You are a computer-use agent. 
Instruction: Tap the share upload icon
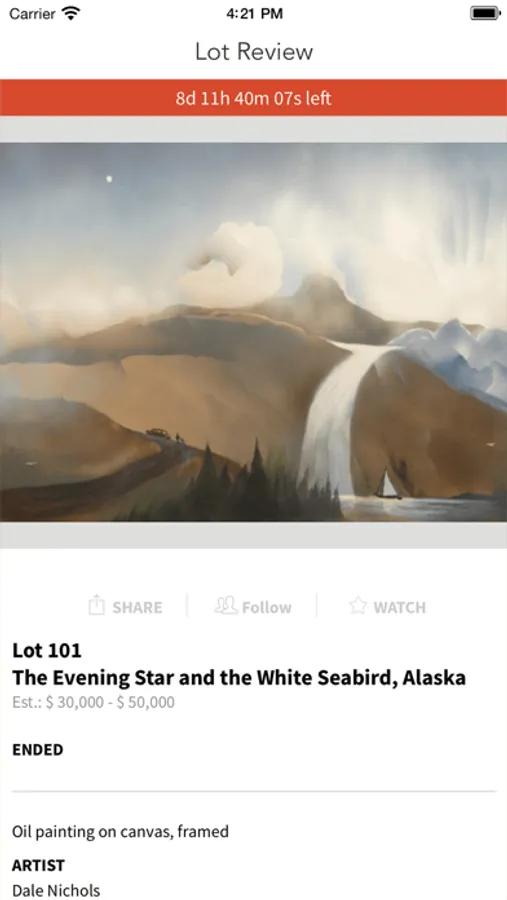click(96, 606)
